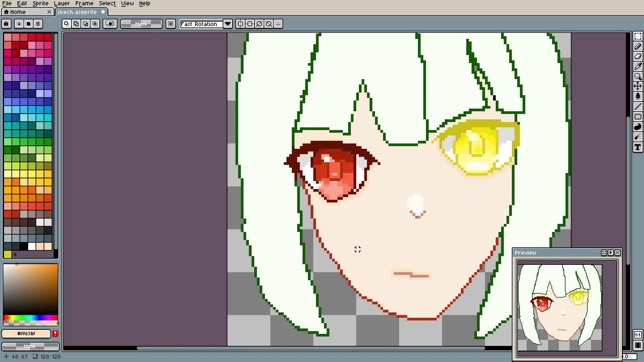The image size is (644, 362).
Task: Switch to the Home tab
Action: tap(18, 12)
